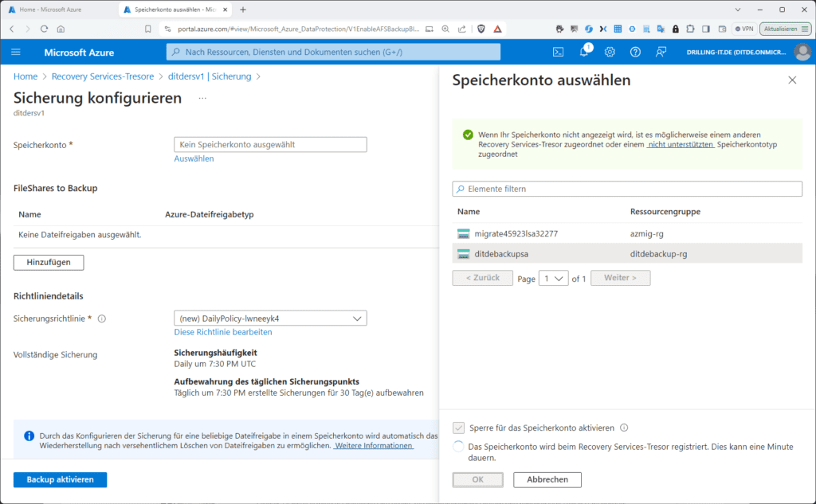816x504 pixels.
Task: Open the help question mark menu
Action: coord(635,52)
